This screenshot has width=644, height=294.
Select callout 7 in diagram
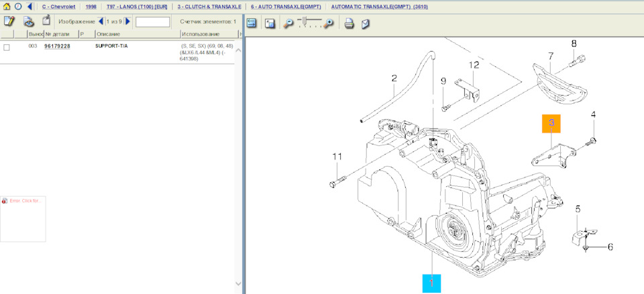pyautogui.click(x=551, y=56)
